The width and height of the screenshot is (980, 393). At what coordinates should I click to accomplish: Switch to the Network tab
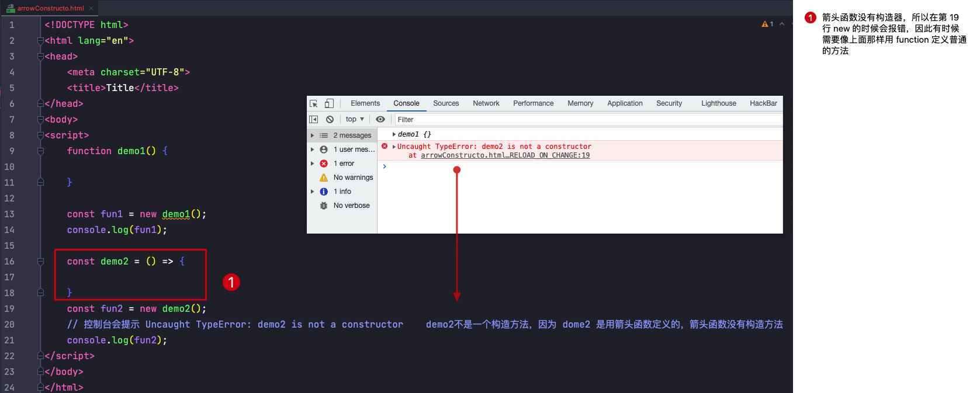point(486,103)
